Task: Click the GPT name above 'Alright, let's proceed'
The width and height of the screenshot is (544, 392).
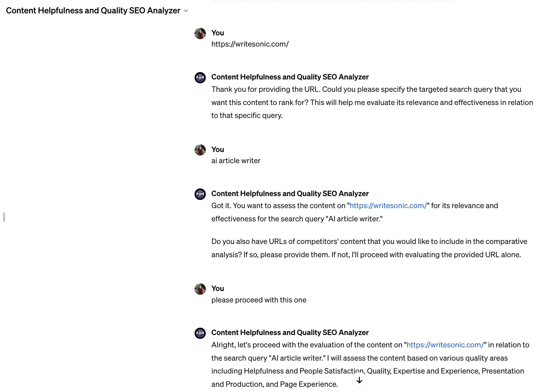Action: [290, 332]
